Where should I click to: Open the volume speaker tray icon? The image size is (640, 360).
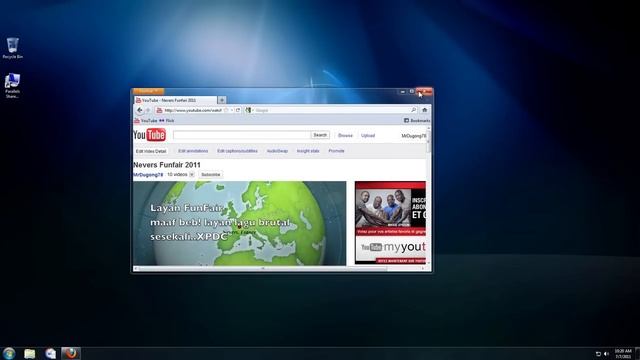[607, 354]
